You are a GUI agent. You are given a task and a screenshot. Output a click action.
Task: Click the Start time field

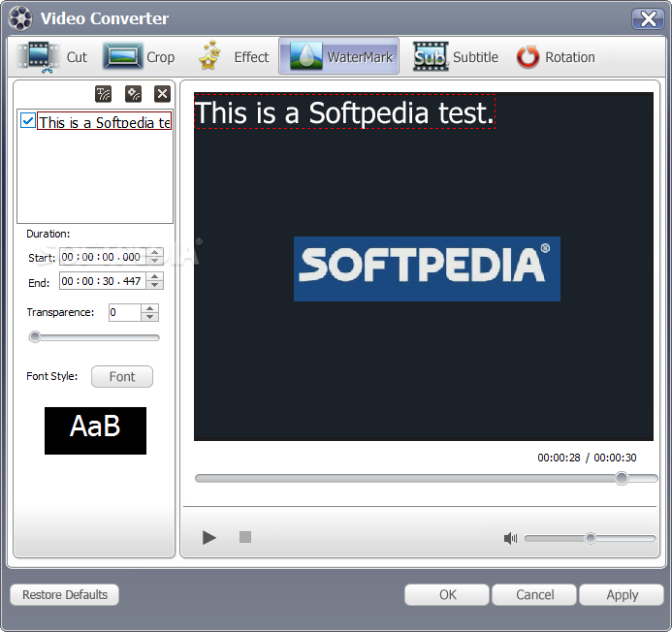pyautogui.click(x=103, y=257)
